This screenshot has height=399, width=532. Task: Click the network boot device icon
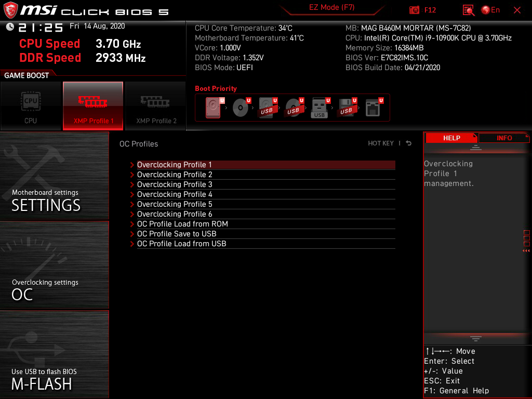372,108
